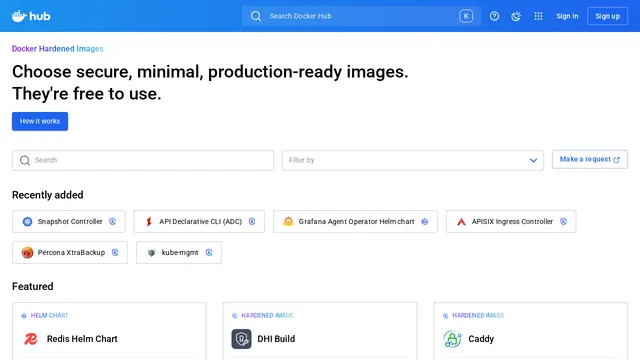The height and width of the screenshot is (360, 640).
Task: Click the Sign up button
Action: coord(607,16)
